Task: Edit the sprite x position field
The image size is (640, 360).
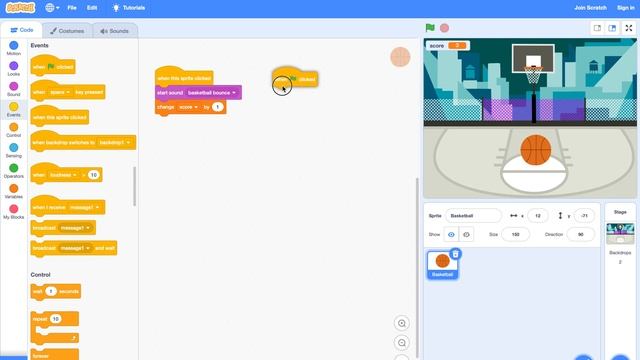Action: pos(538,216)
